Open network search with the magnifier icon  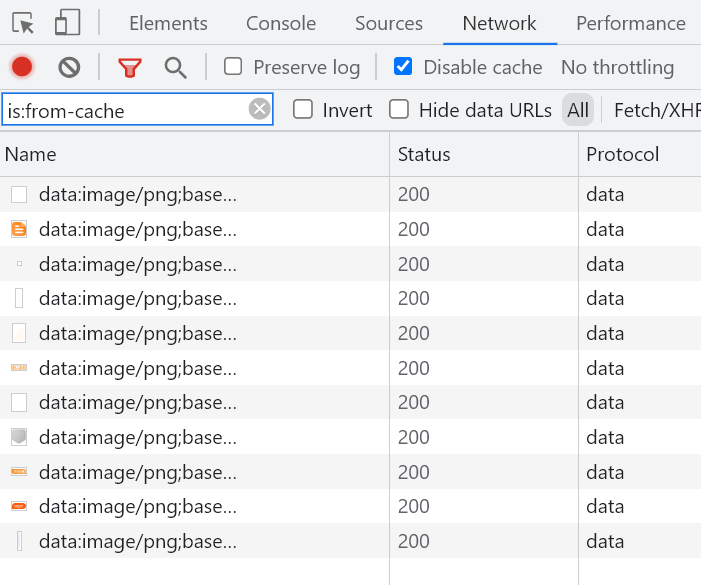point(175,68)
